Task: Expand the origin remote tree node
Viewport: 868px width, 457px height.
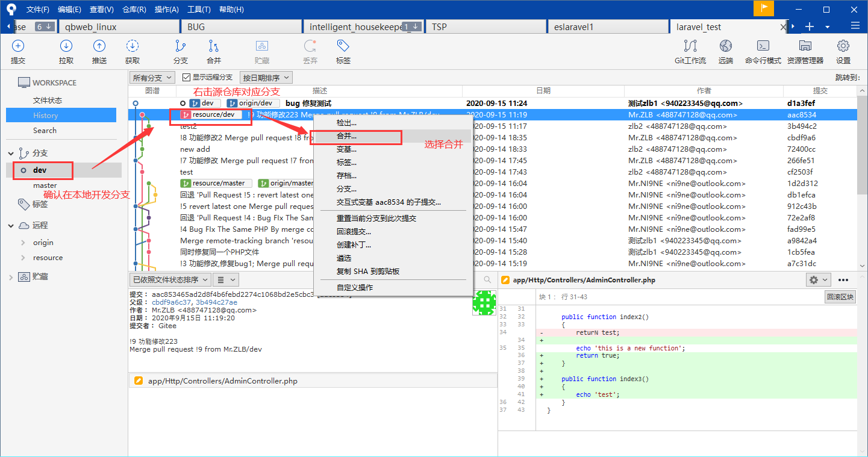Action: [x=23, y=243]
